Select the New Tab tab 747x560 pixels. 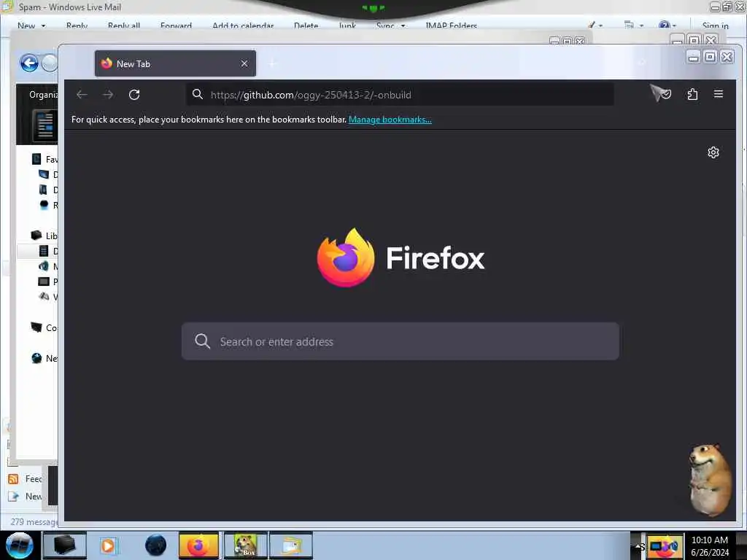point(175,63)
